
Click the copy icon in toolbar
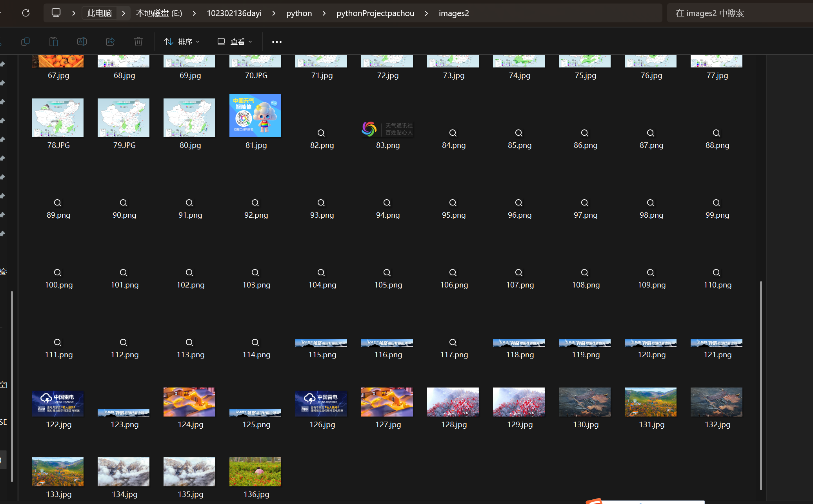(x=25, y=42)
